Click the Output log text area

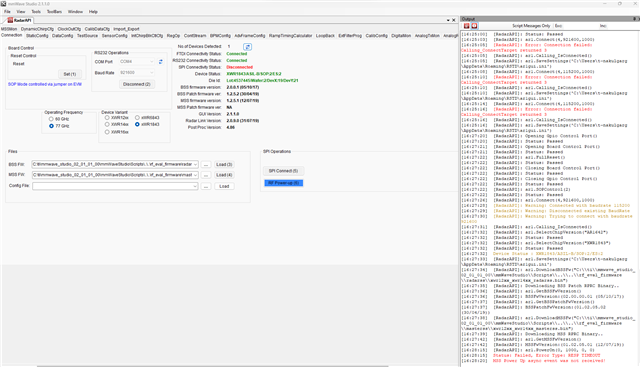click(x=550, y=198)
